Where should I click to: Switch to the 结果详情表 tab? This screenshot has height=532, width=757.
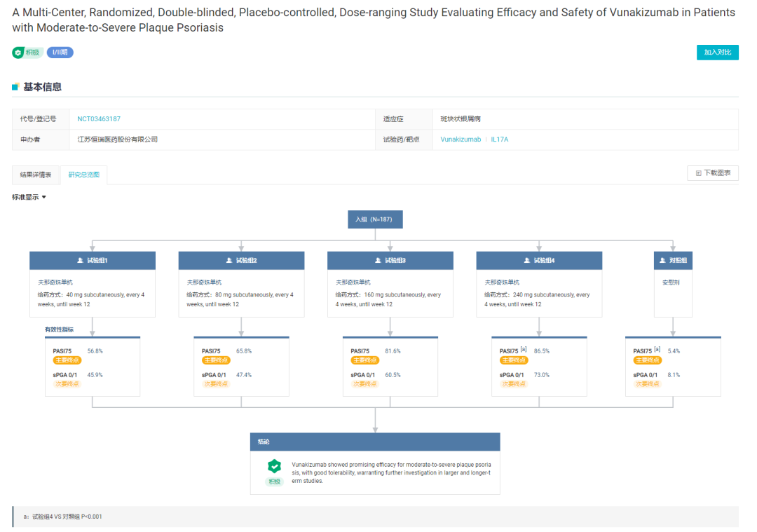pos(36,175)
